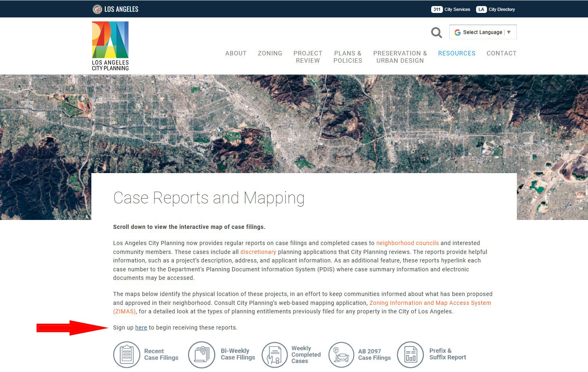This screenshot has height=372, width=588.
Task: Open the Los Angeles City Planning logo
Action: point(110,46)
